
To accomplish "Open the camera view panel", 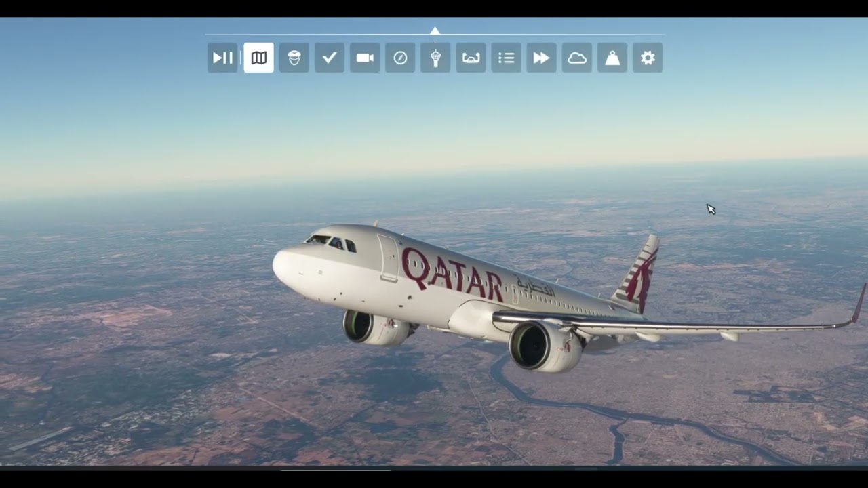I will click(x=365, y=58).
